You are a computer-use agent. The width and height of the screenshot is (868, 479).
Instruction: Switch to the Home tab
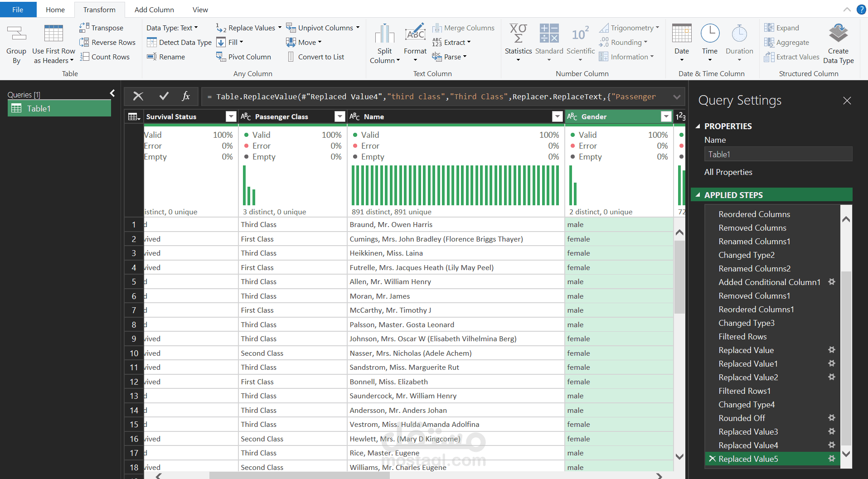pyautogui.click(x=55, y=10)
